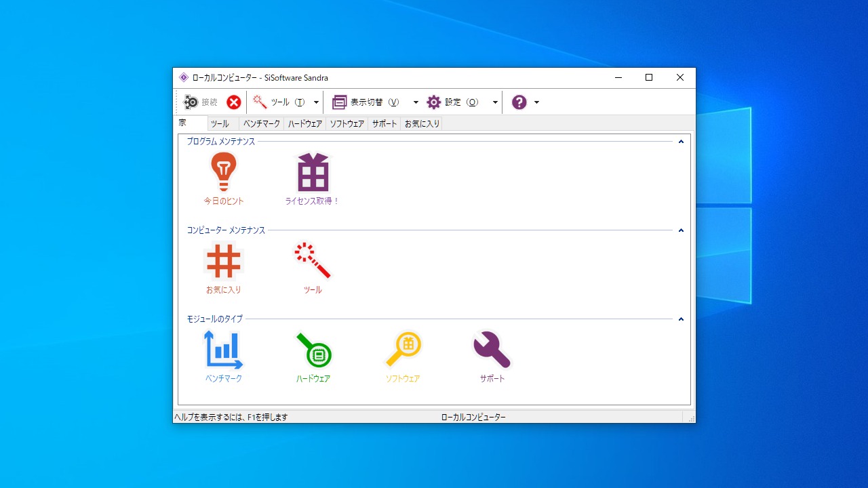This screenshot has height=488, width=868.
Task: Click the ローカルコンピューター status bar text
Action: click(x=473, y=418)
